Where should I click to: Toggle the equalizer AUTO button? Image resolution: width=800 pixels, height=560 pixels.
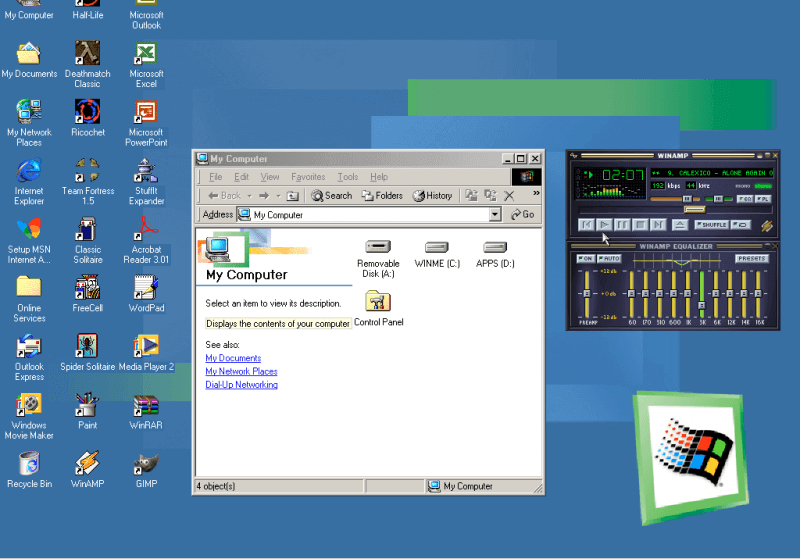609,259
